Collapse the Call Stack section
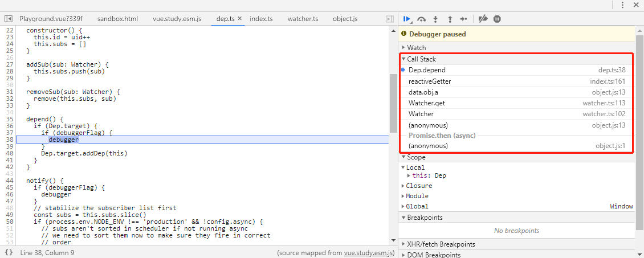 click(x=421, y=59)
